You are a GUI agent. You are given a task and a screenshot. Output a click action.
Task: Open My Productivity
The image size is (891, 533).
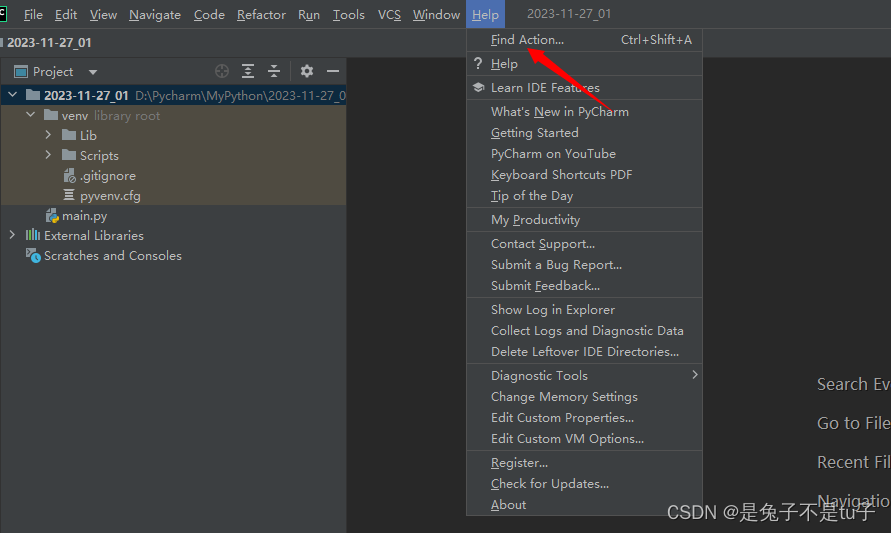click(x=584, y=219)
